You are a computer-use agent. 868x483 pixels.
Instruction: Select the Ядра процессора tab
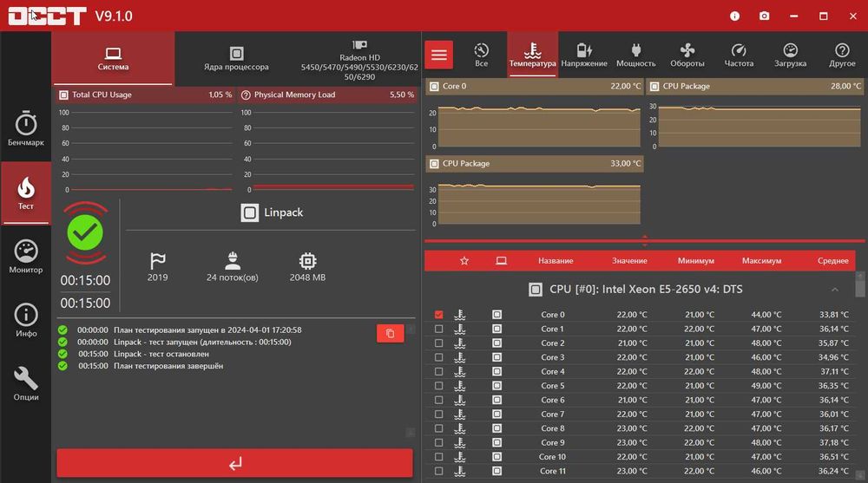[236, 59]
